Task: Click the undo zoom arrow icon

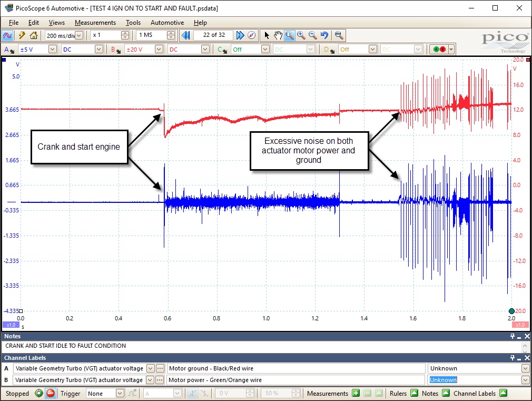Action: 324,35
